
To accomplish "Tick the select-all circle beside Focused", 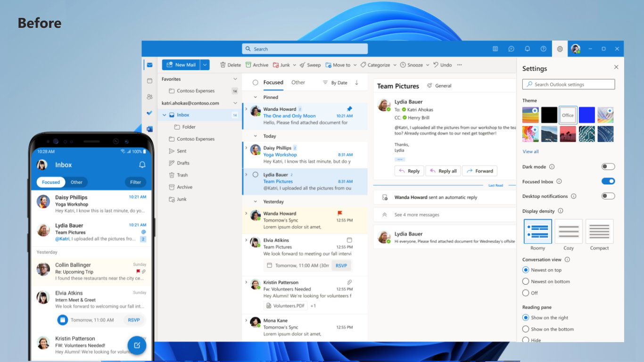I will coord(255,82).
